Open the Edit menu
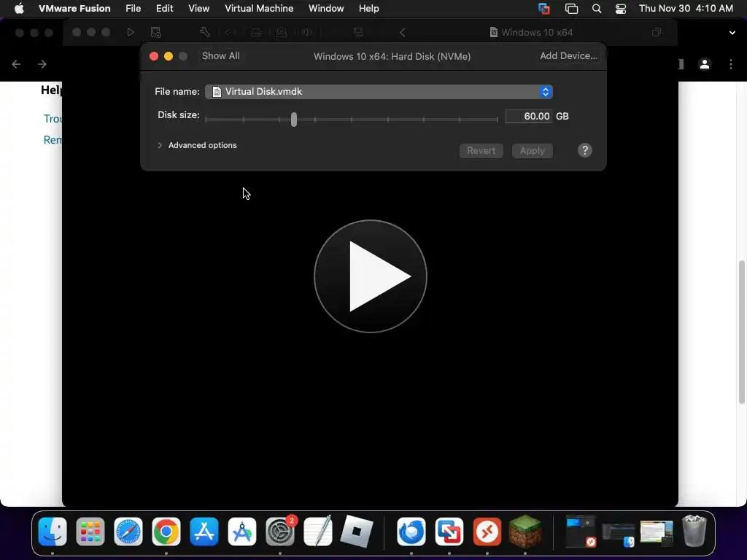 pos(164,8)
